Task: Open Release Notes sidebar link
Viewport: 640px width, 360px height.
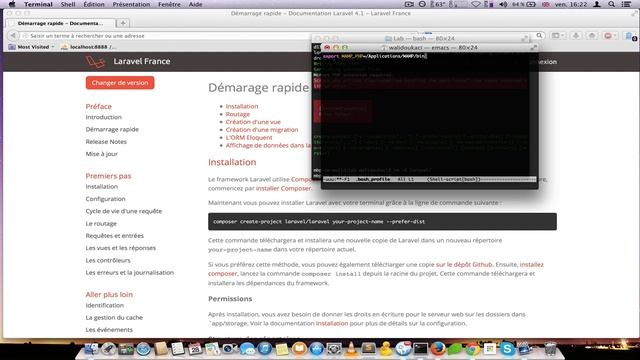Action: tap(106, 142)
